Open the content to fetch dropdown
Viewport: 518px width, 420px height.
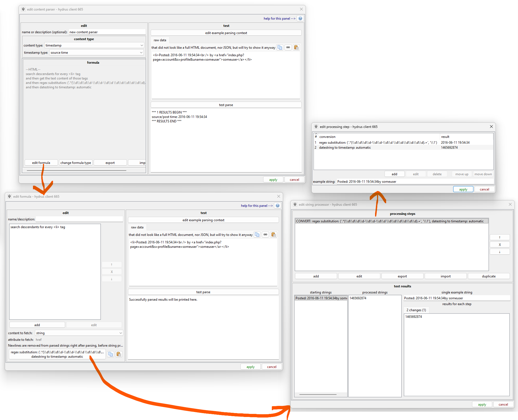[79, 333]
